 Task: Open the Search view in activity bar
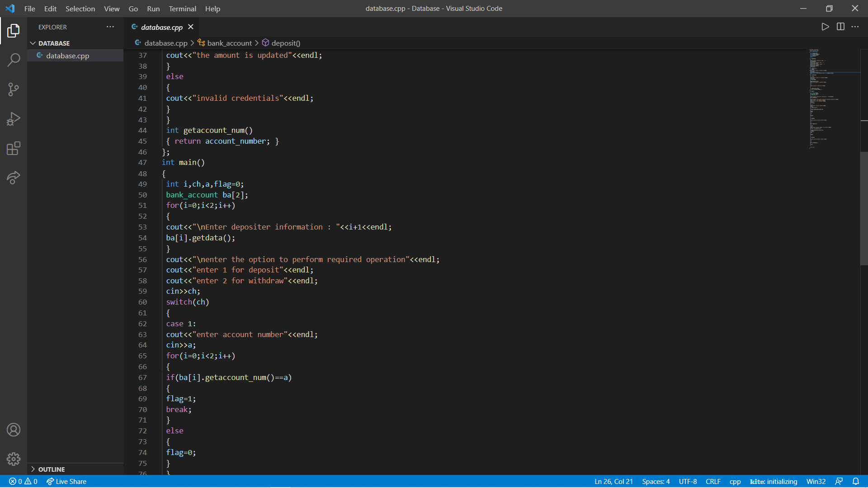pos(14,60)
